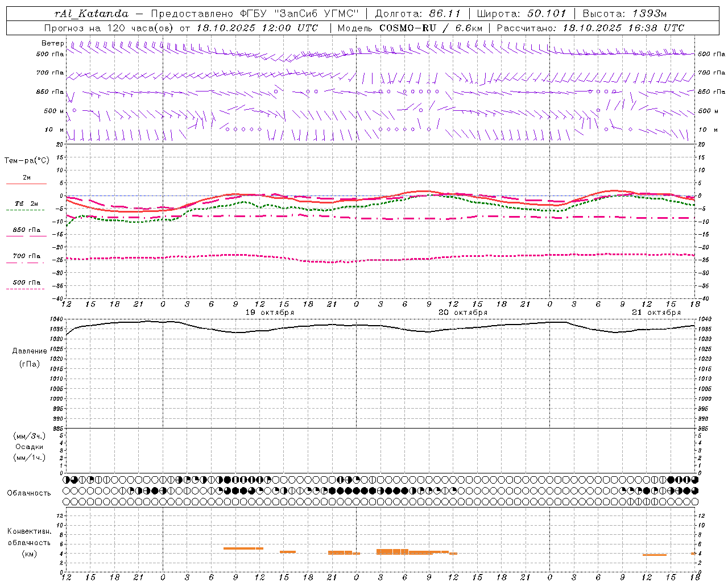Select the provider text ФГБУ "ЗапСиб УГМС"
This screenshot has height=582, width=728.
(x=299, y=13)
